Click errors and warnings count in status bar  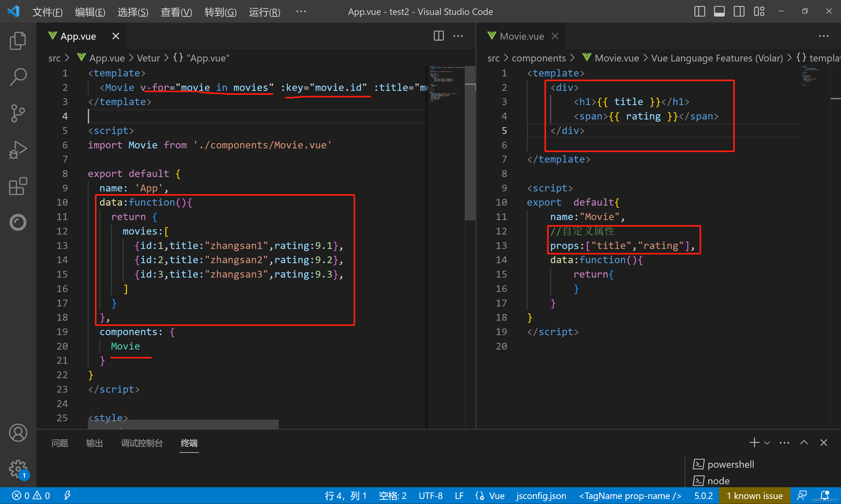[31, 496]
